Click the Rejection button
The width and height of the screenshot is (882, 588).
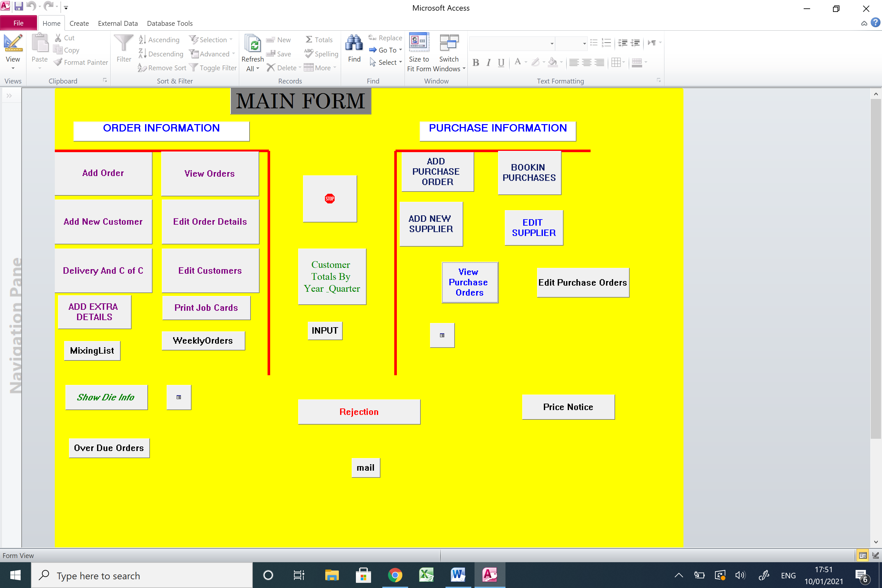(359, 411)
